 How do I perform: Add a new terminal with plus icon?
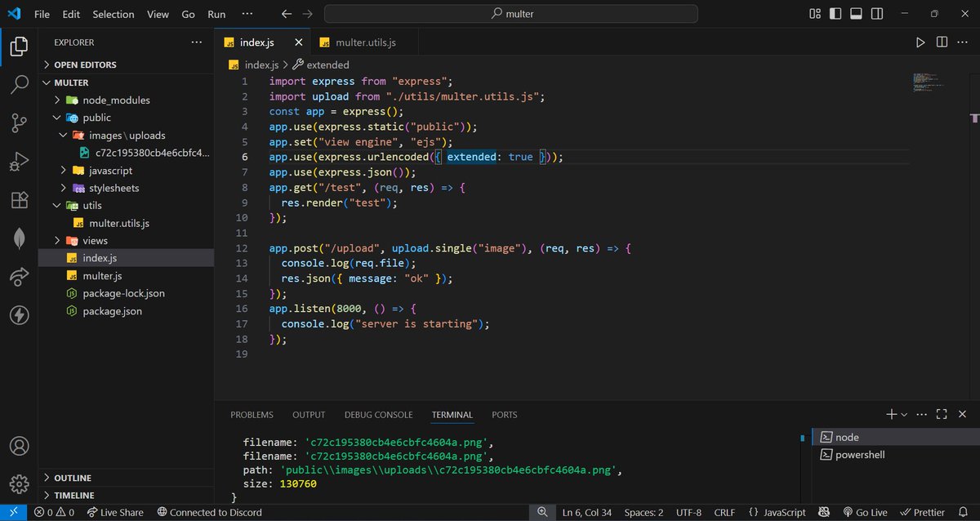(x=892, y=415)
